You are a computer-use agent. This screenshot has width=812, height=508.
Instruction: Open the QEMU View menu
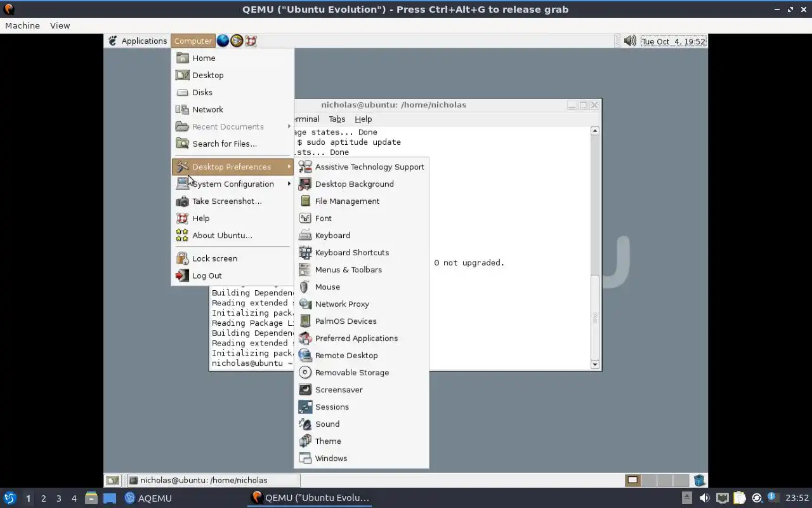click(x=60, y=25)
